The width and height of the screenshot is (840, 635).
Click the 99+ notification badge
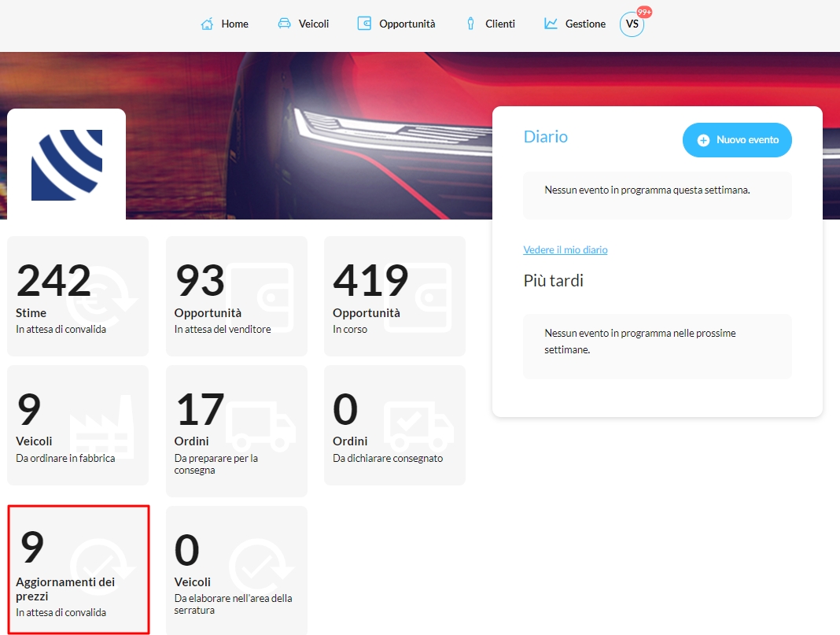644,12
